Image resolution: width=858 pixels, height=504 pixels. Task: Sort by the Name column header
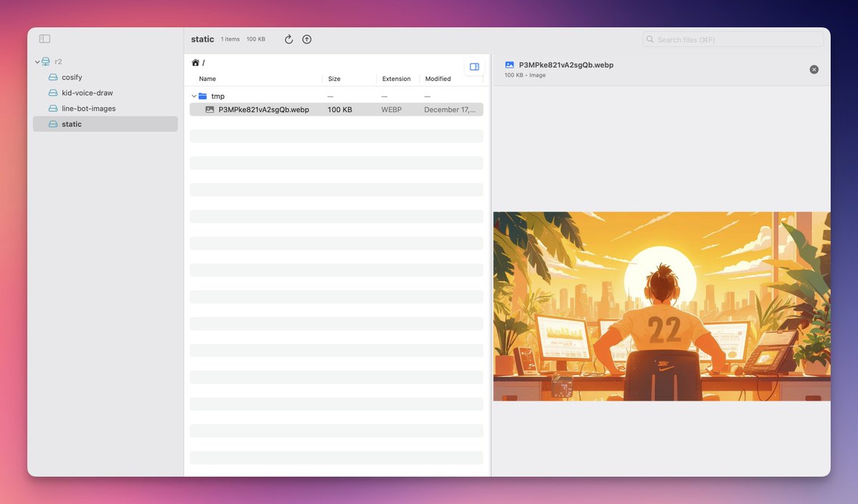tap(207, 79)
